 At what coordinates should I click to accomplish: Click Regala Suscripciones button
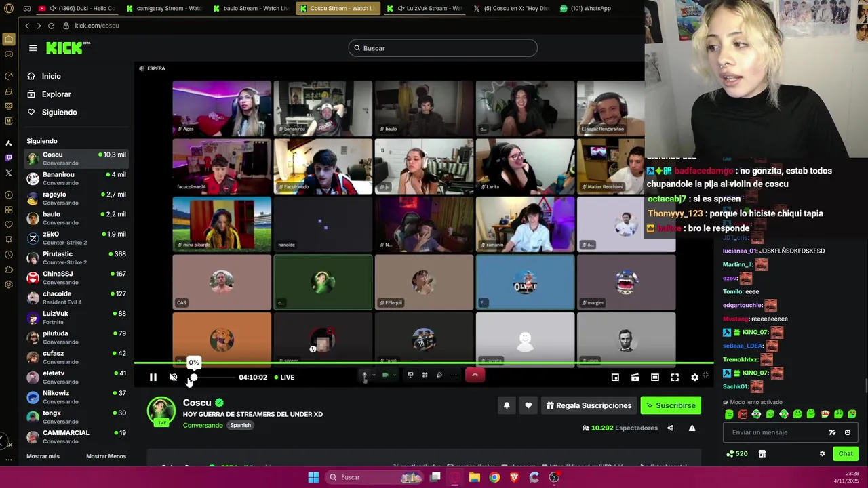tap(589, 405)
